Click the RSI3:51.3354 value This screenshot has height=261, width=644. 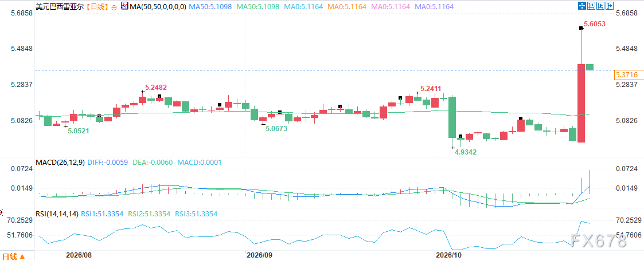[196, 214]
